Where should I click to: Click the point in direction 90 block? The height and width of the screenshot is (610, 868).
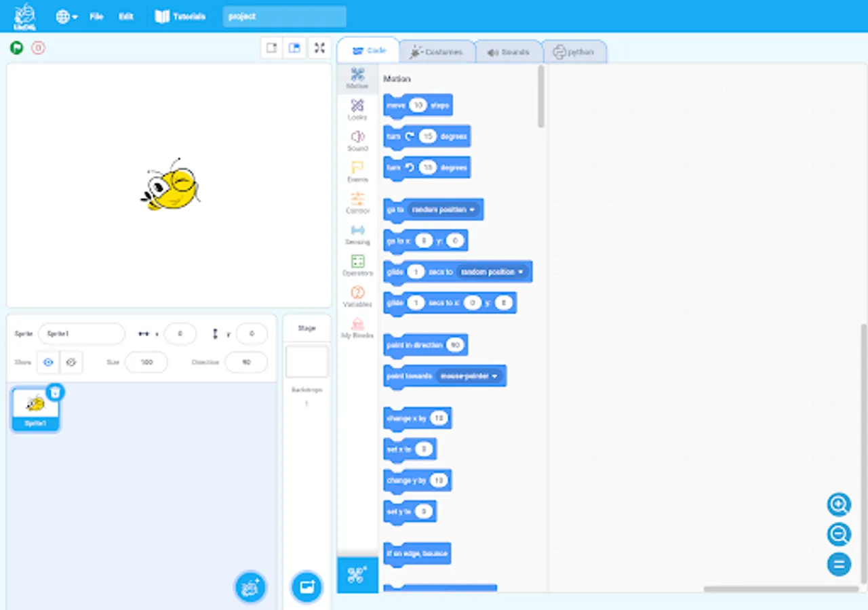point(425,346)
